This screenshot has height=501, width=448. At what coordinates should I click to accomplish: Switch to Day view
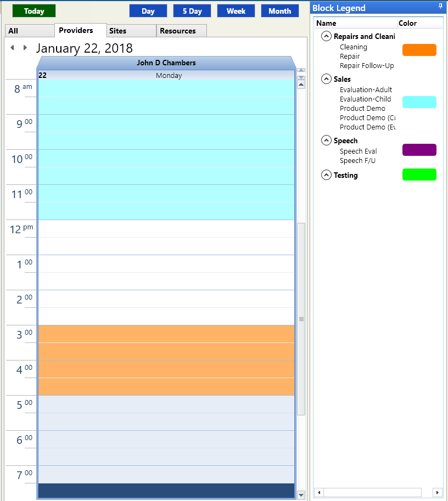[x=148, y=11]
